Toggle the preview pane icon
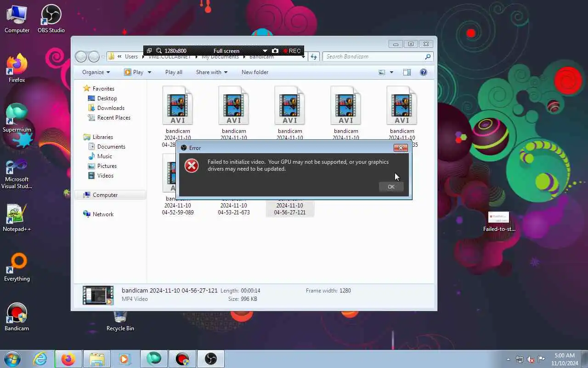This screenshot has width=588, height=368. point(407,72)
